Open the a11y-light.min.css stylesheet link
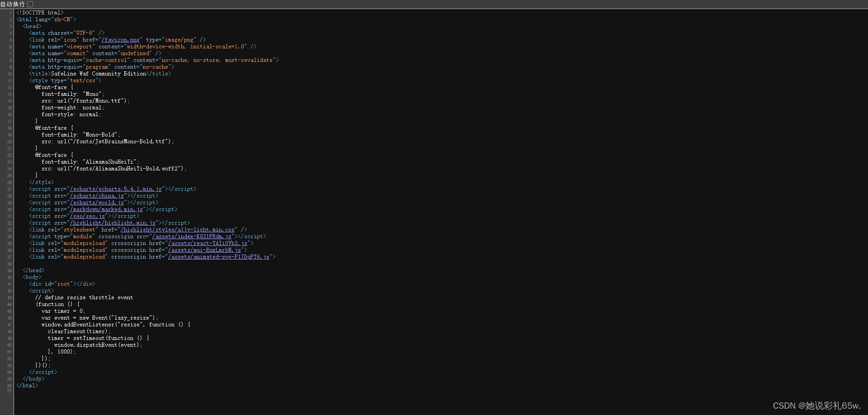The height and width of the screenshot is (415, 868). click(x=178, y=230)
